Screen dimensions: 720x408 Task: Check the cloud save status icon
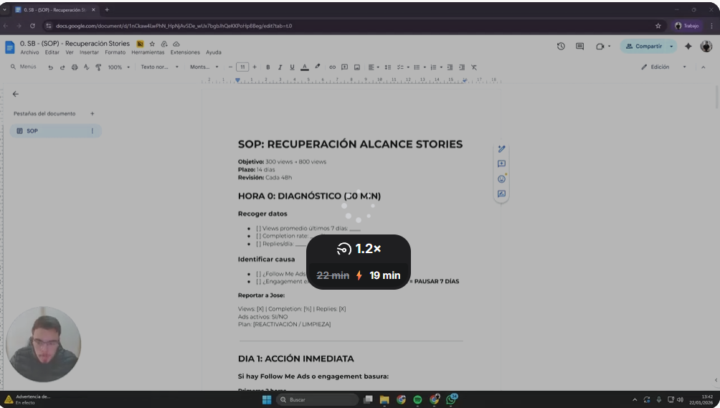click(176, 44)
